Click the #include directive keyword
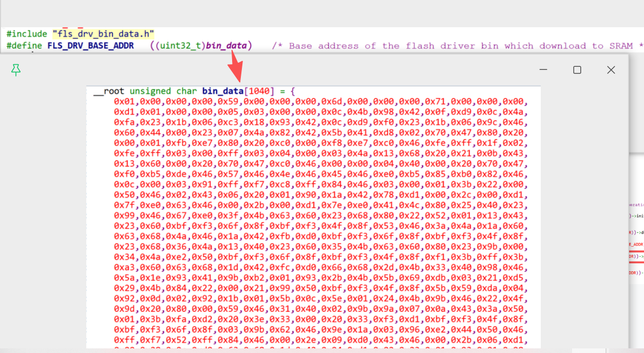Screen dimensions: 644x353 (x=27, y=34)
